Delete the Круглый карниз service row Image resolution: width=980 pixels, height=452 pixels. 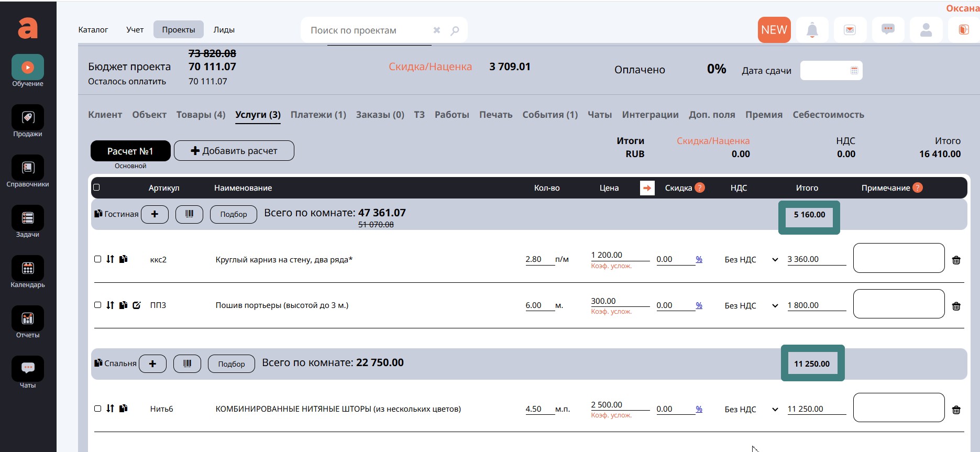pos(956,260)
